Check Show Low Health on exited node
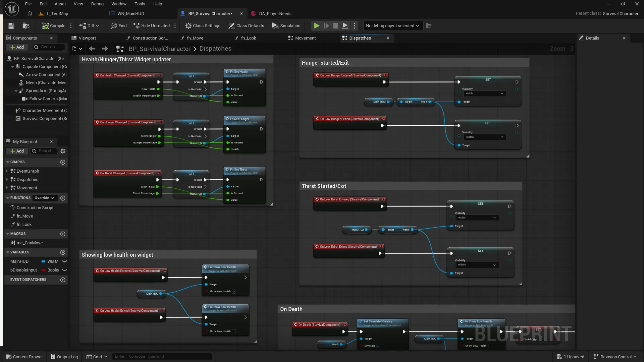 234,331
